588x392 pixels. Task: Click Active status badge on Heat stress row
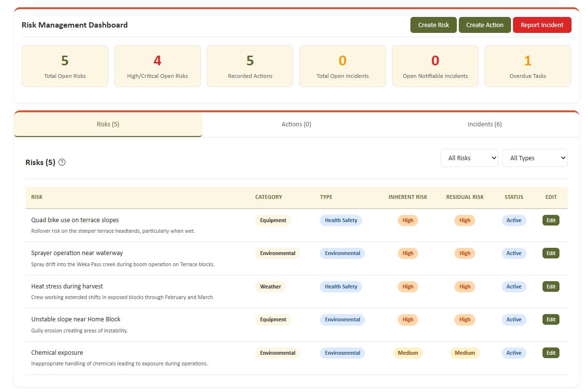[513, 286]
